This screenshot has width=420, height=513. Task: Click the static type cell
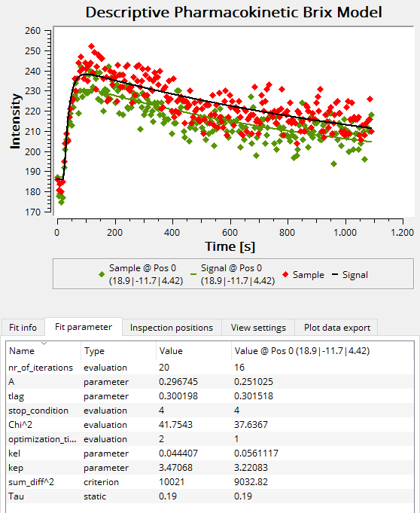tap(95, 496)
